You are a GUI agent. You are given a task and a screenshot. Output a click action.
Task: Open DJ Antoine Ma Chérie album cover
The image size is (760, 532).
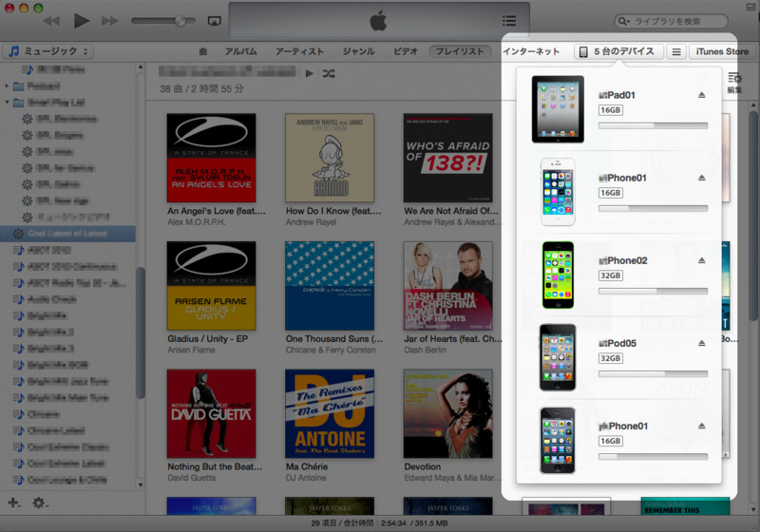[330, 414]
